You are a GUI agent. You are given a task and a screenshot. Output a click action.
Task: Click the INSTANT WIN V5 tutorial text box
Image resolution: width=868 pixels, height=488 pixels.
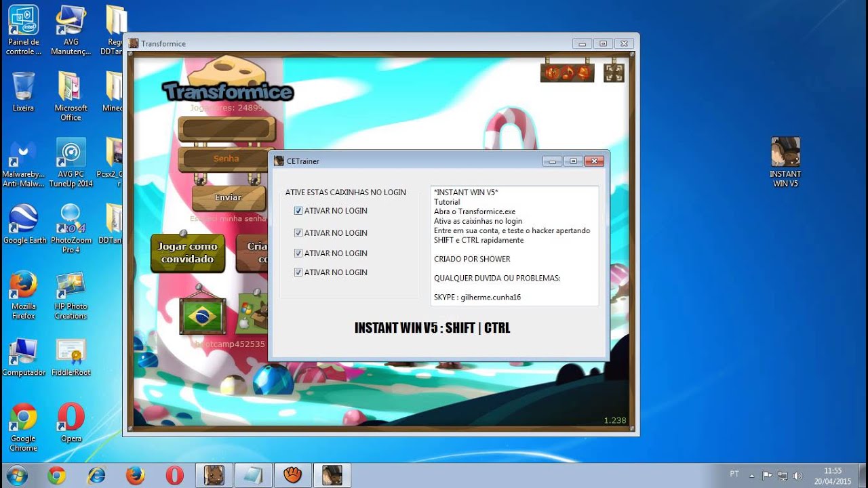tap(515, 245)
